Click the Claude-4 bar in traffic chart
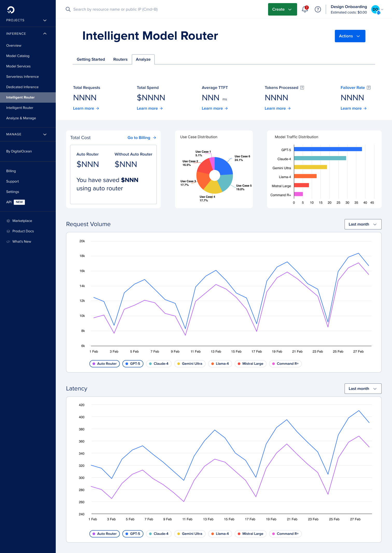The width and height of the screenshot is (392, 553). coord(320,158)
